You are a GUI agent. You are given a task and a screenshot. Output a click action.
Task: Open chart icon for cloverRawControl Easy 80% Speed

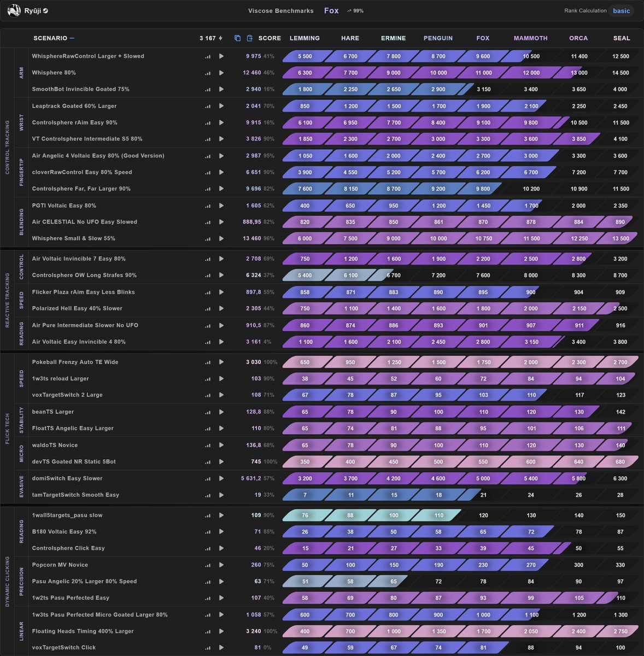(x=208, y=172)
